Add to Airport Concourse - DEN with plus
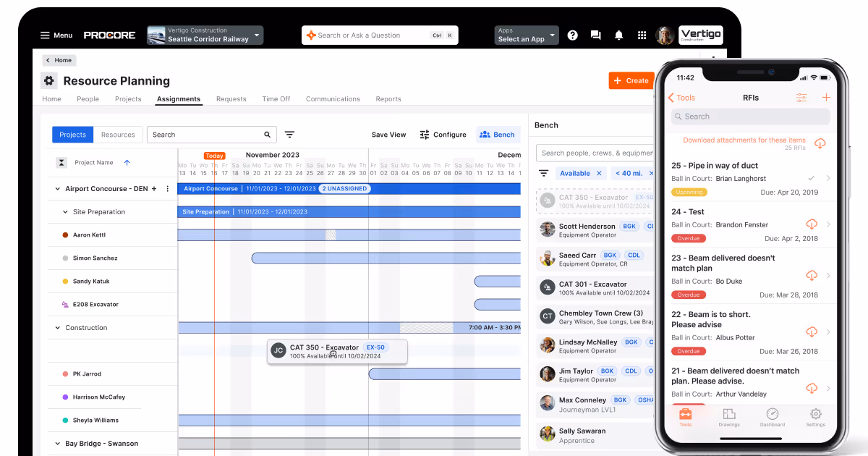The width and height of the screenshot is (868, 456). (154, 189)
